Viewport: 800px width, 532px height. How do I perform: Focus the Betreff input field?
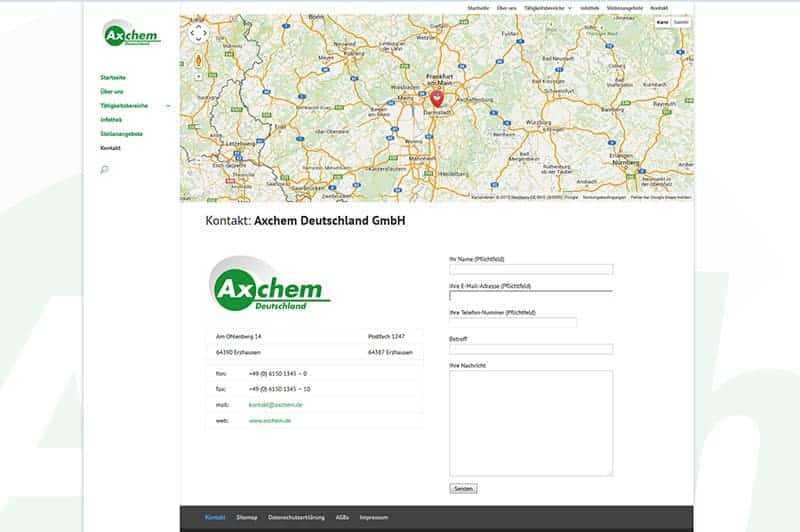pos(531,349)
